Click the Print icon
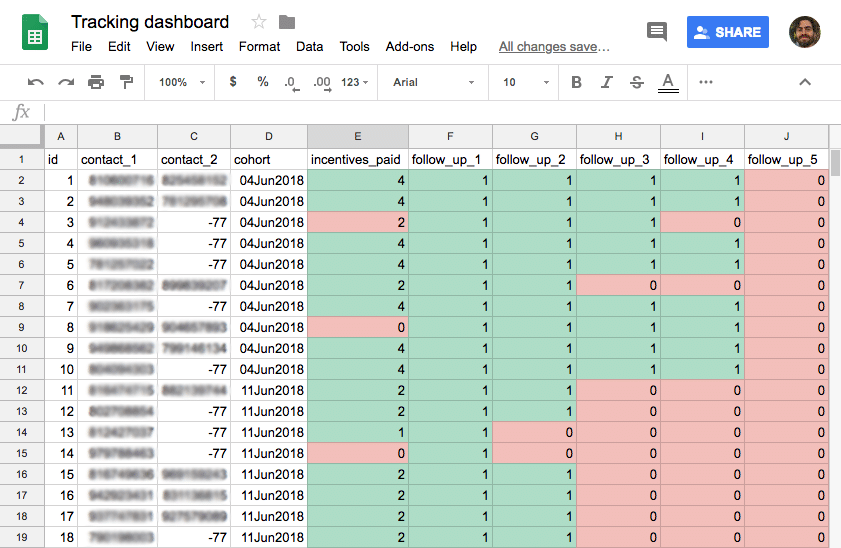Viewport: 841px width, 548px height. pyautogui.click(x=96, y=82)
